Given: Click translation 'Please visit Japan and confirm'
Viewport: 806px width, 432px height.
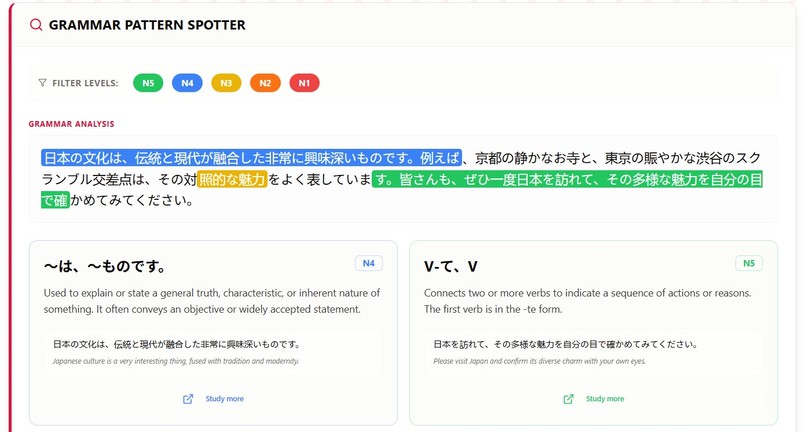Looking at the screenshot, I should click(x=540, y=361).
